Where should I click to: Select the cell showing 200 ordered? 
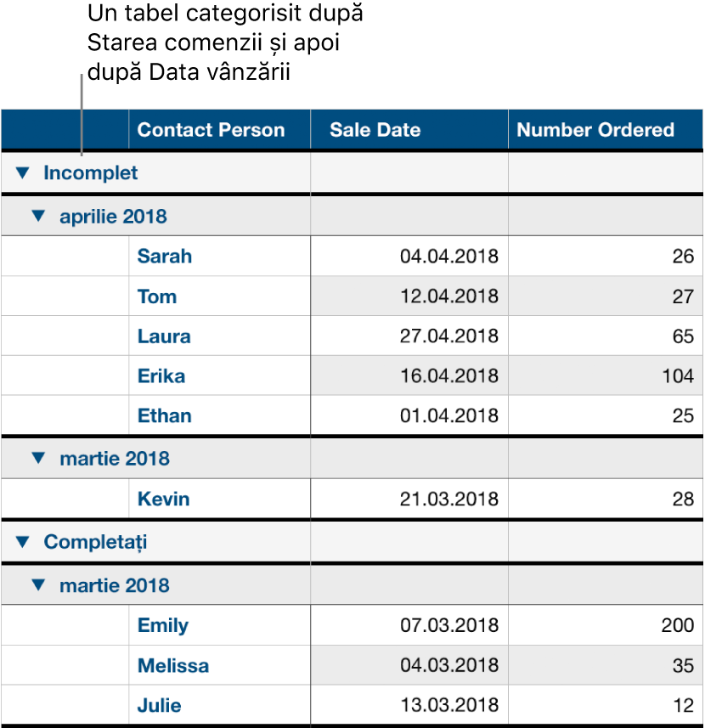click(605, 625)
